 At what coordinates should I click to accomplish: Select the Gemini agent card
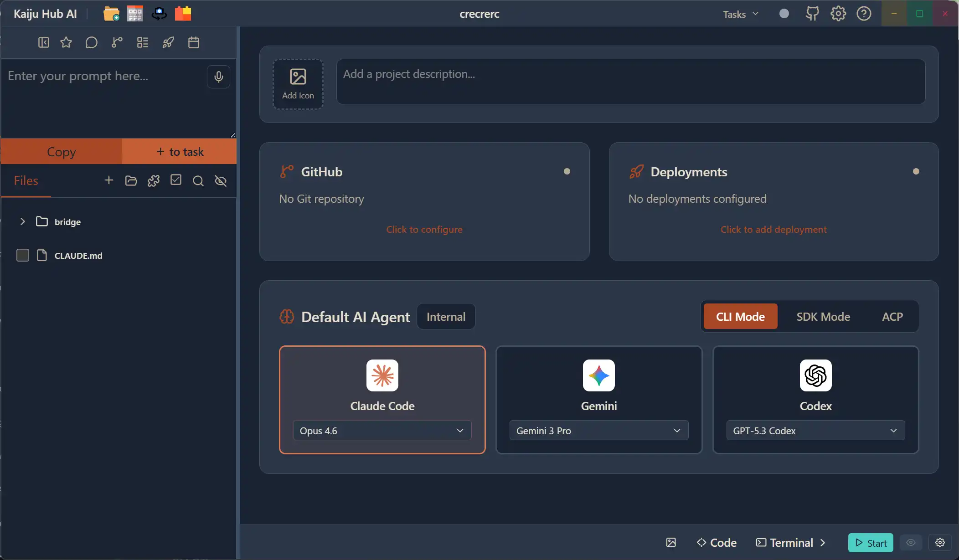[x=599, y=400]
